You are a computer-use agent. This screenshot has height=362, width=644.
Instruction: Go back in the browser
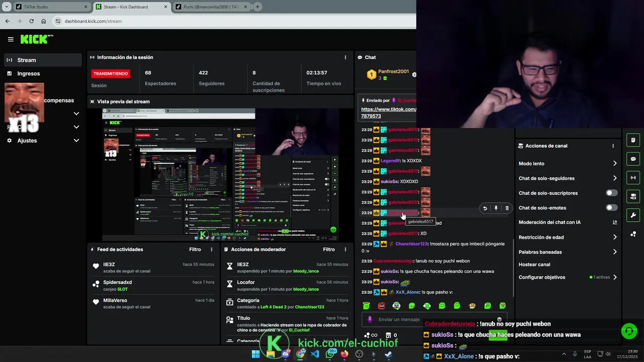(7, 21)
